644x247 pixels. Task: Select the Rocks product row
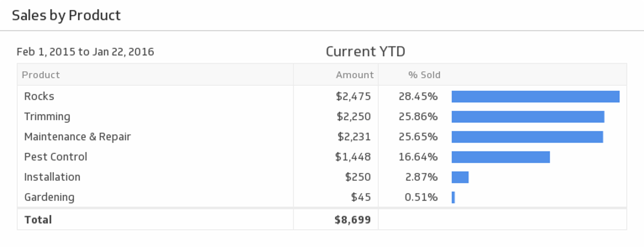pos(39,96)
